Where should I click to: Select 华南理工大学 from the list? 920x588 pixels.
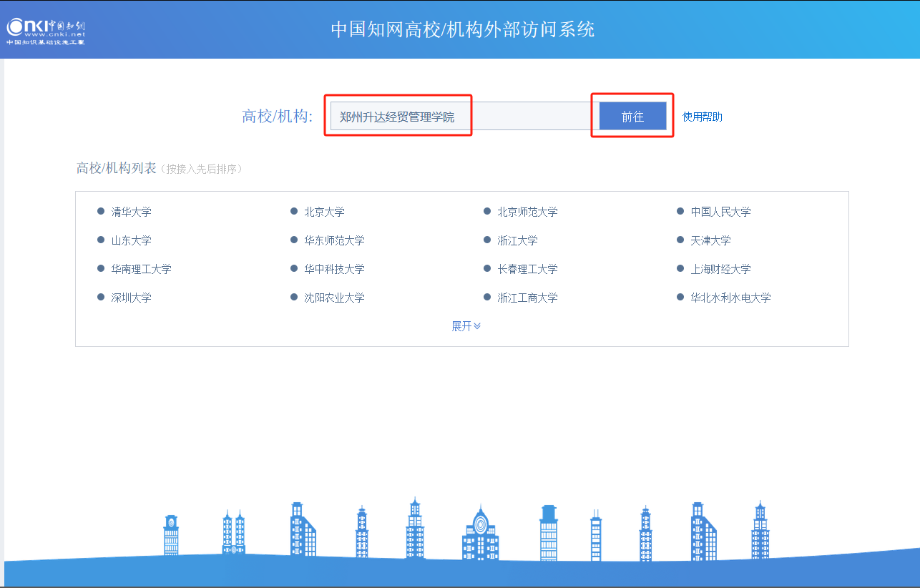(x=141, y=269)
